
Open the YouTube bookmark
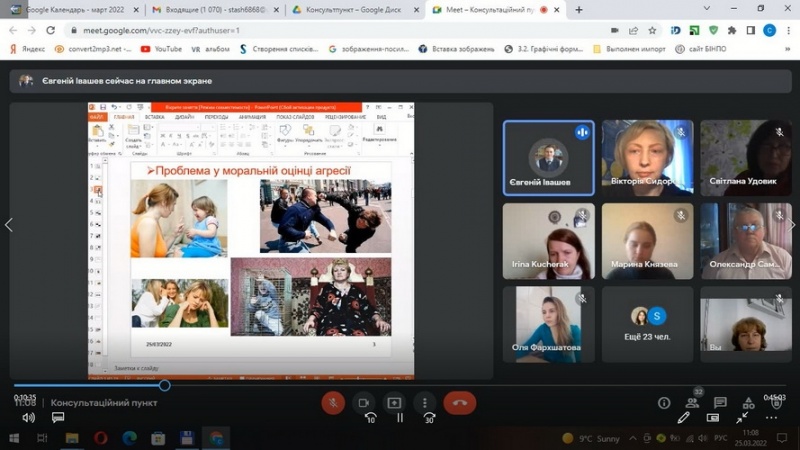coord(161,48)
